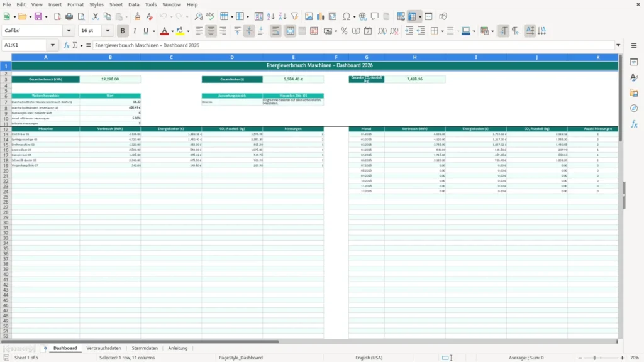The width and height of the screenshot is (644, 362).
Task: Open the Function Wizard fx icon
Action: [x=67, y=45]
